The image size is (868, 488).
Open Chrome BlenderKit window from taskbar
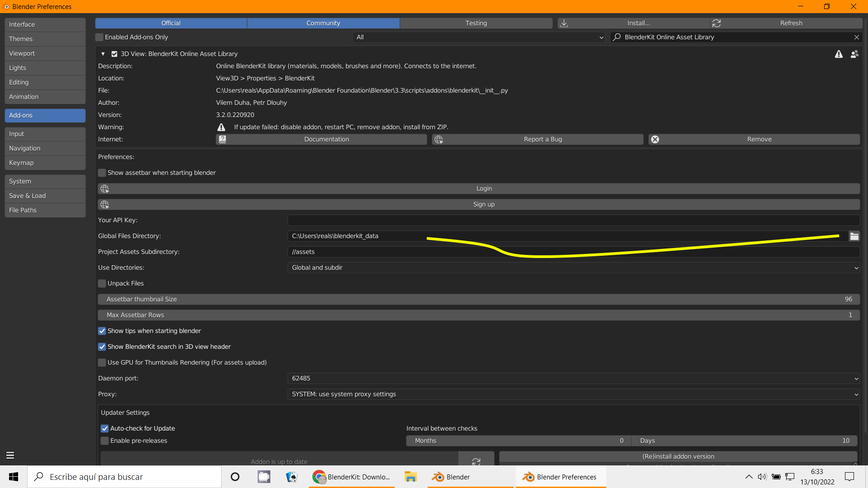click(352, 477)
